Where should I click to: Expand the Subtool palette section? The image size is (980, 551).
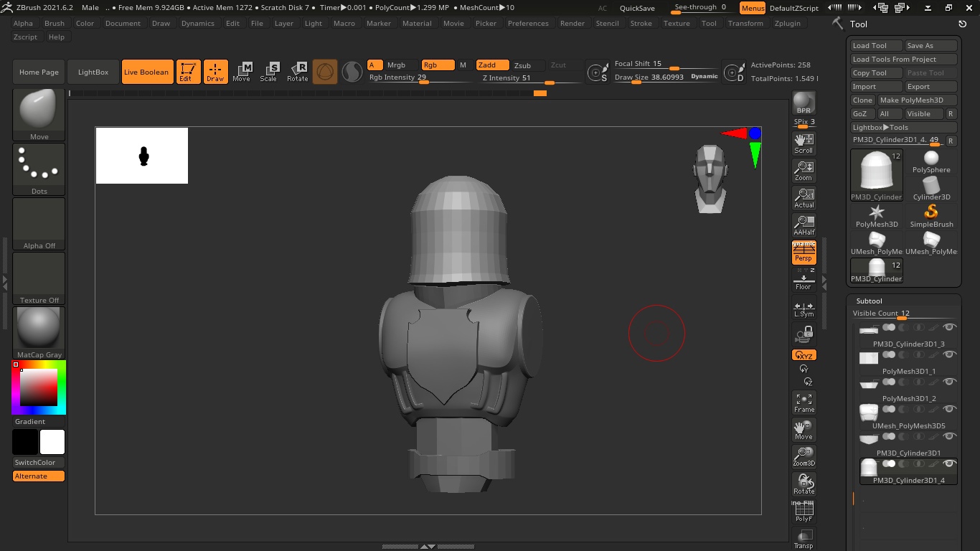tap(869, 301)
